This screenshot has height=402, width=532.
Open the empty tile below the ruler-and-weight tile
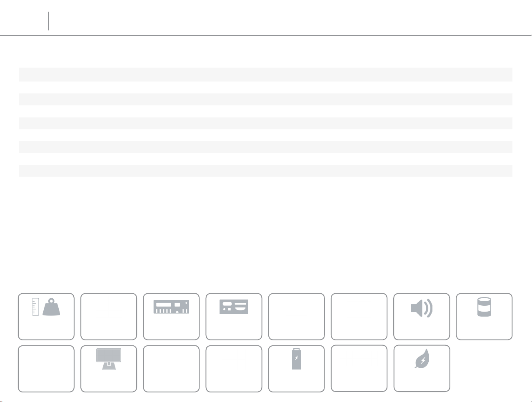(46, 368)
